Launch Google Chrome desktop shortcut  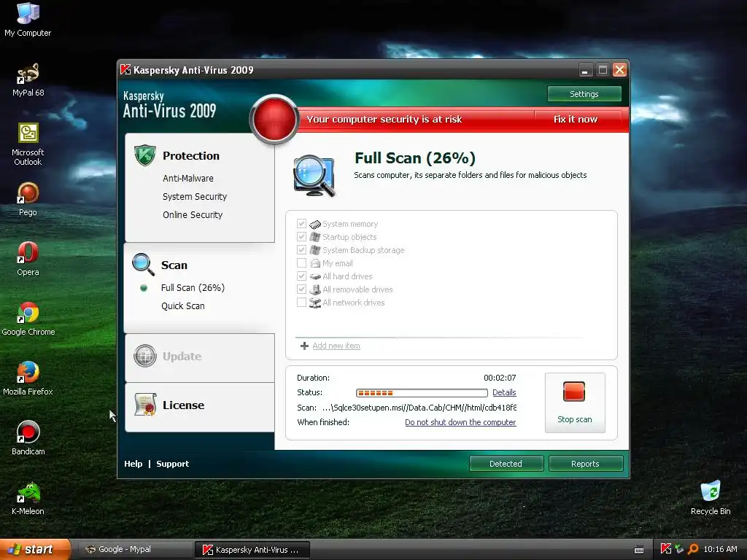point(28,319)
